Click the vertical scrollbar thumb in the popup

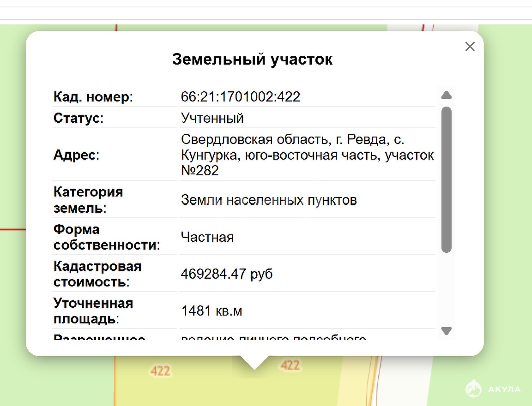pyautogui.click(x=446, y=180)
